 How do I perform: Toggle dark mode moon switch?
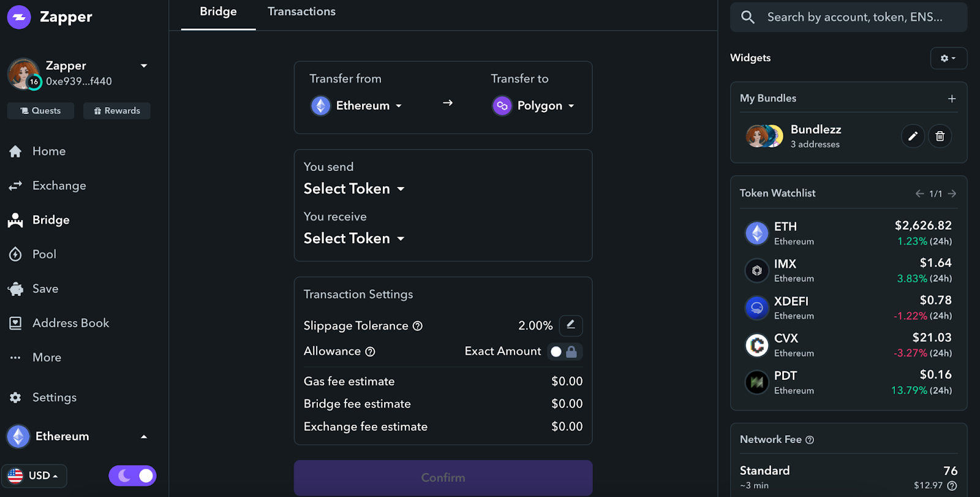[x=133, y=476]
